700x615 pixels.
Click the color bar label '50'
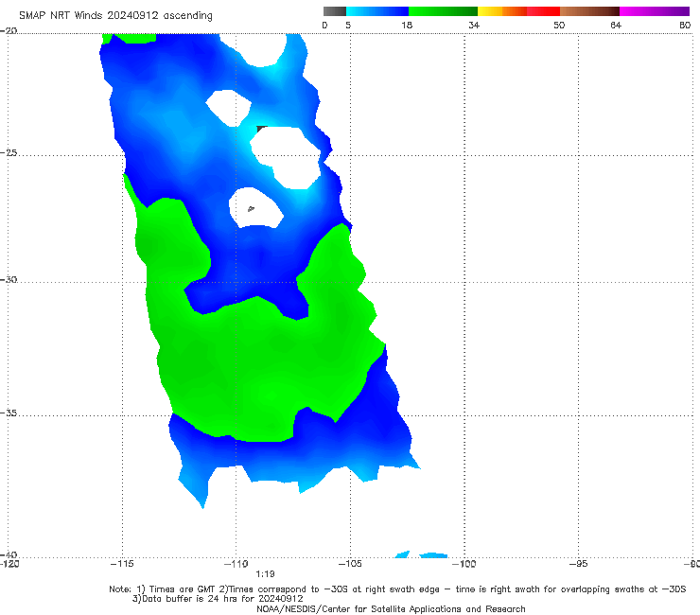tap(559, 25)
